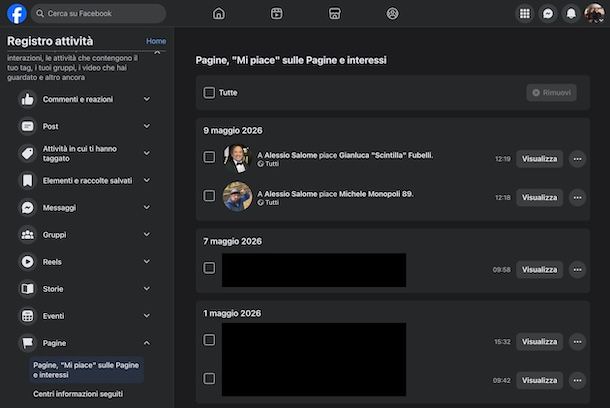Expand Elementi e raccolte salvati chevron
610x408 pixels.
[147, 180]
